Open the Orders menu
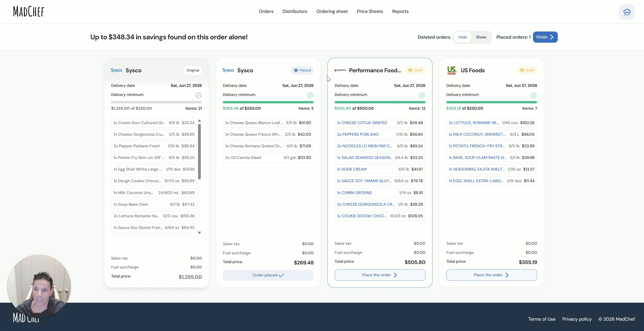644x331 pixels. pos(266,11)
